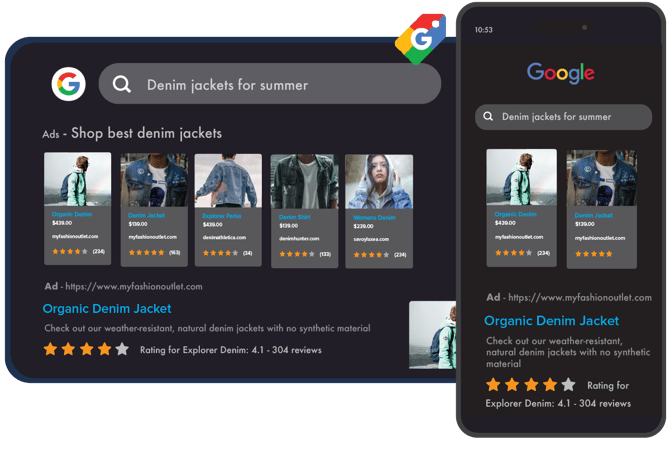Click the magnifier icon in phone search bar

click(488, 116)
